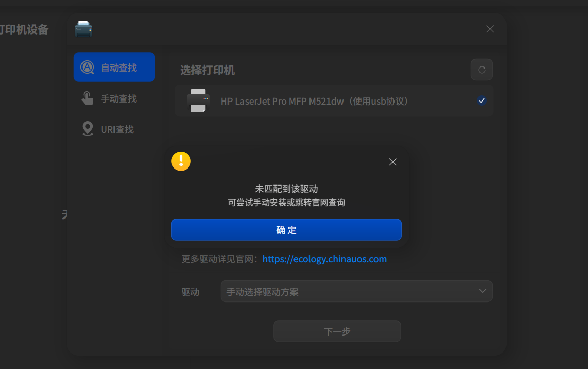The width and height of the screenshot is (588, 369).
Task: Select the URI查找 location pin icon
Action: point(87,129)
